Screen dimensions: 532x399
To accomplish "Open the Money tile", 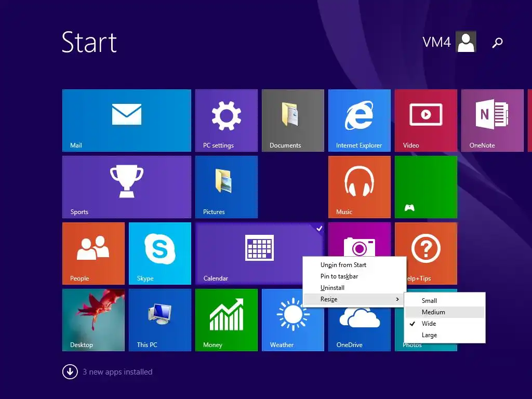I will pos(227,320).
